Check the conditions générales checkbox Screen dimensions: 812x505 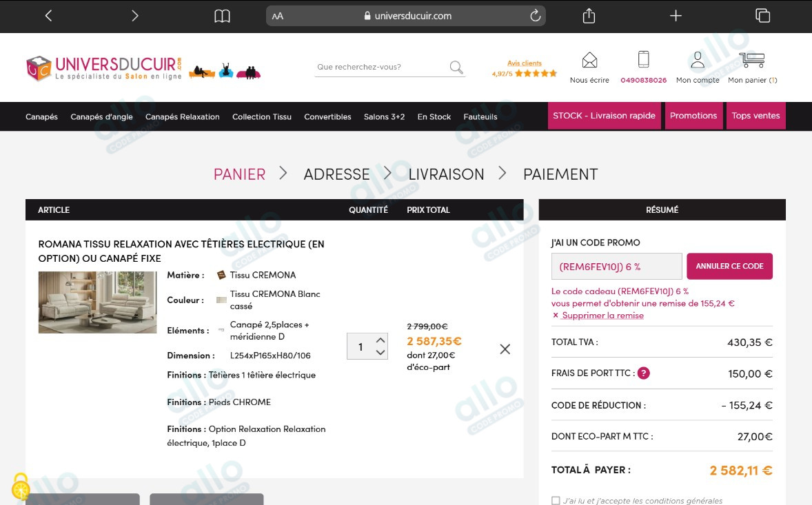pyautogui.click(x=555, y=500)
